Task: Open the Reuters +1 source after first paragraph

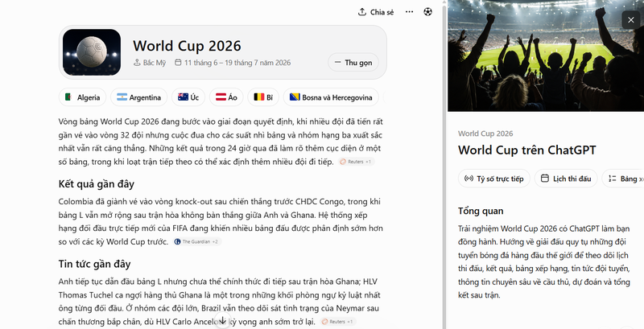Action: pos(356,162)
